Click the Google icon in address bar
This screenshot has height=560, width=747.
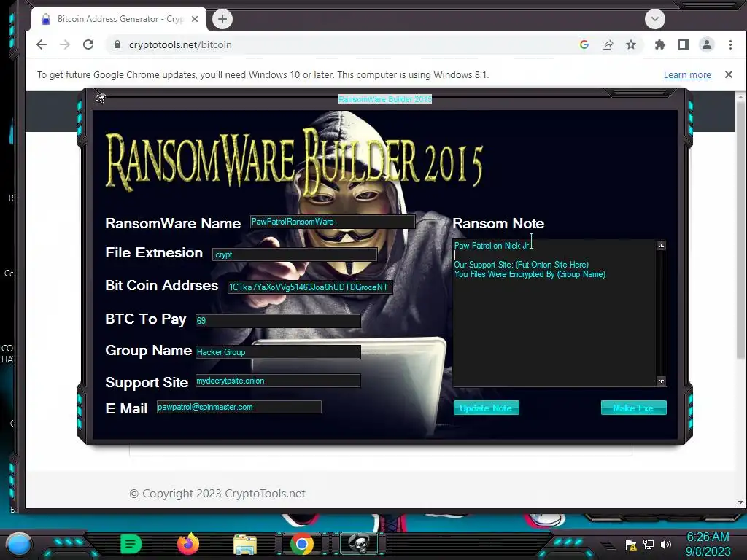tap(584, 44)
